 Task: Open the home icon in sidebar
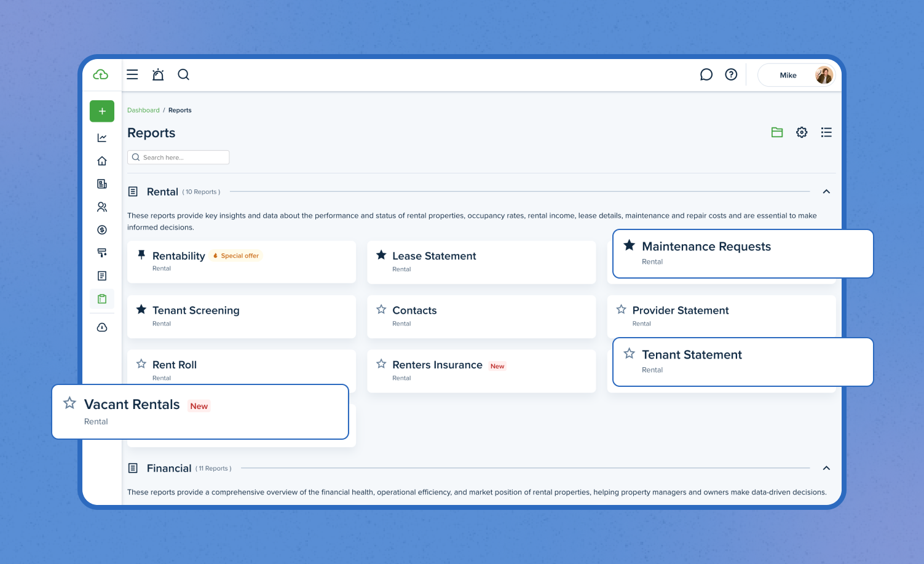pyautogui.click(x=102, y=161)
